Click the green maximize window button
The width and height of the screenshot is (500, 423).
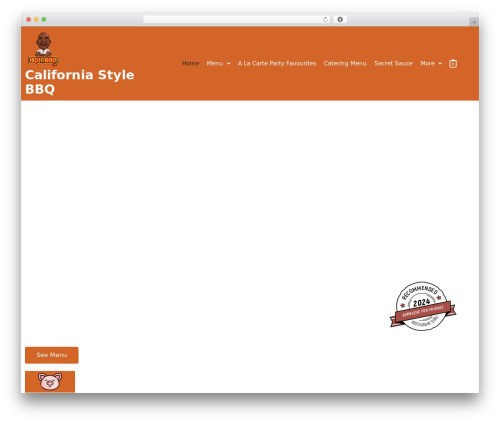[44, 19]
